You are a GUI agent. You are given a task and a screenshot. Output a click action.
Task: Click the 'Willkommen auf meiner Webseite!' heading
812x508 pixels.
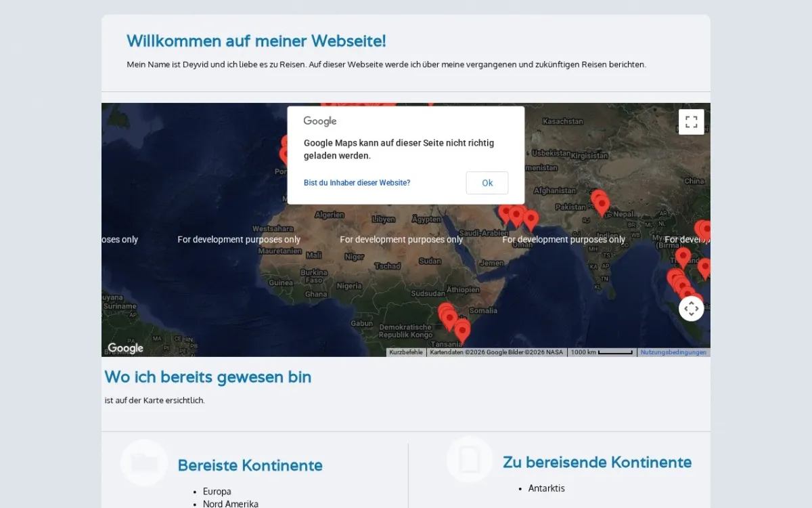(256, 41)
